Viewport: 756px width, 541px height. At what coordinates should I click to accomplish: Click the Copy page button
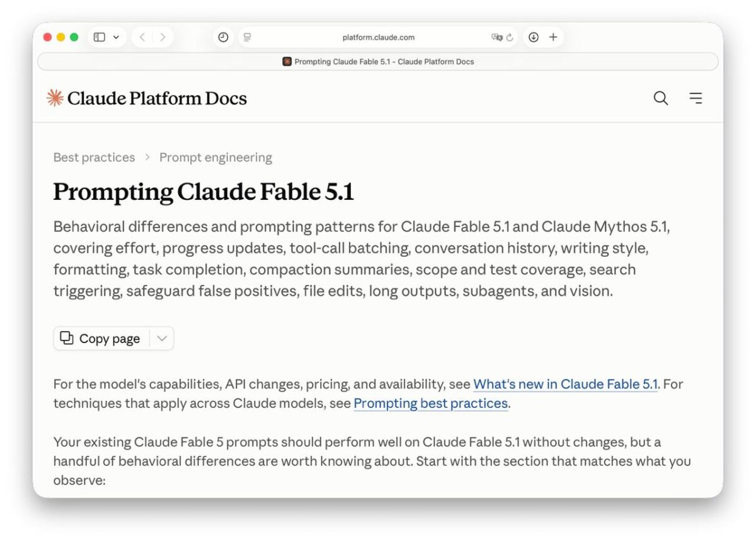(101, 339)
